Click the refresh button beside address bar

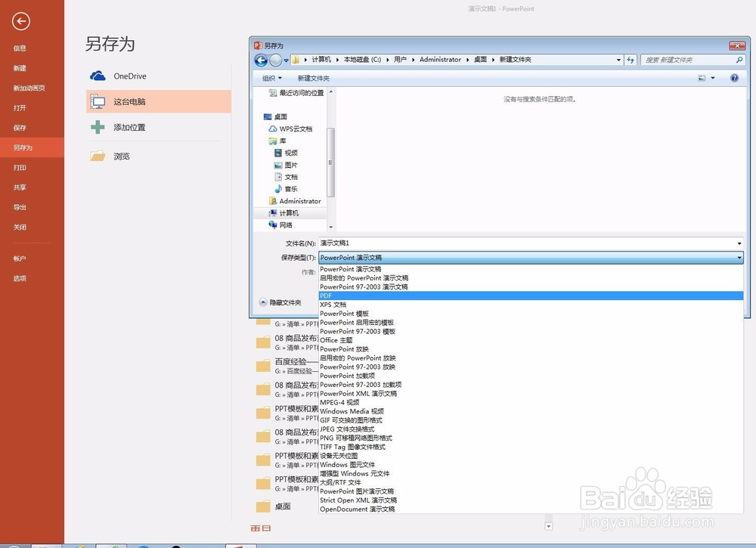pyautogui.click(x=631, y=60)
